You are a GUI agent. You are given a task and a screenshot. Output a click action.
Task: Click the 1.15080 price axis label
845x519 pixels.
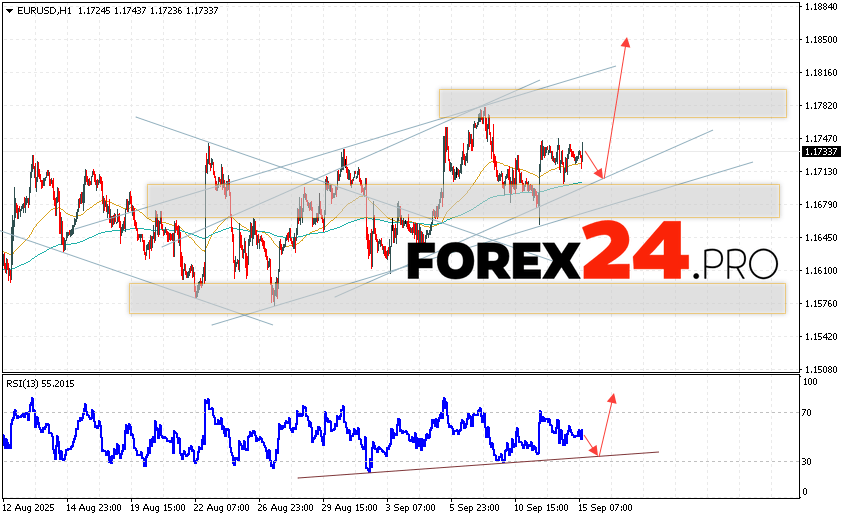[x=820, y=369]
